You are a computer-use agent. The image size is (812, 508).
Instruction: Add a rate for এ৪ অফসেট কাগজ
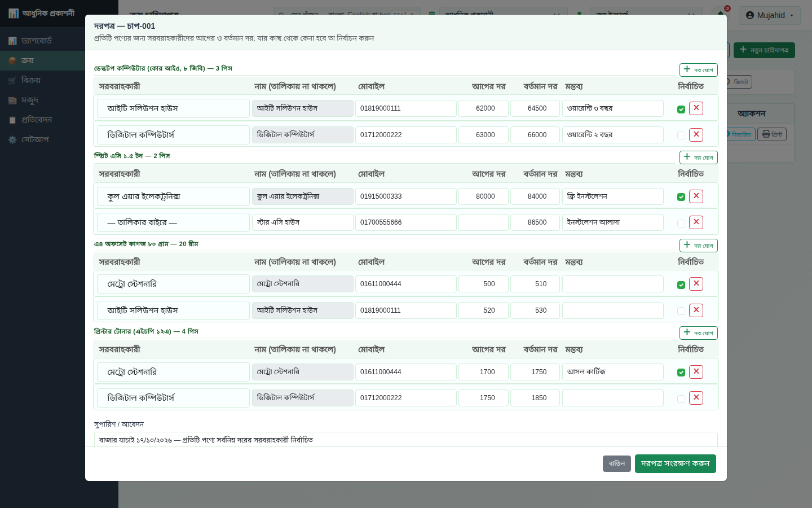point(698,245)
